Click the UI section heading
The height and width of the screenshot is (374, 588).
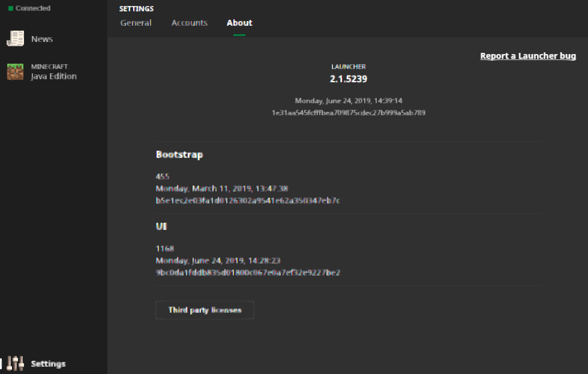pyautogui.click(x=161, y=226)
